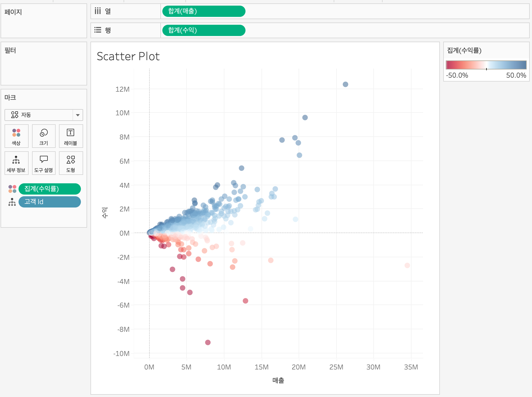This screenshot has height=397, width=532.
Task: Click the 50.0% legend maximum label
Action: point(516,75)
